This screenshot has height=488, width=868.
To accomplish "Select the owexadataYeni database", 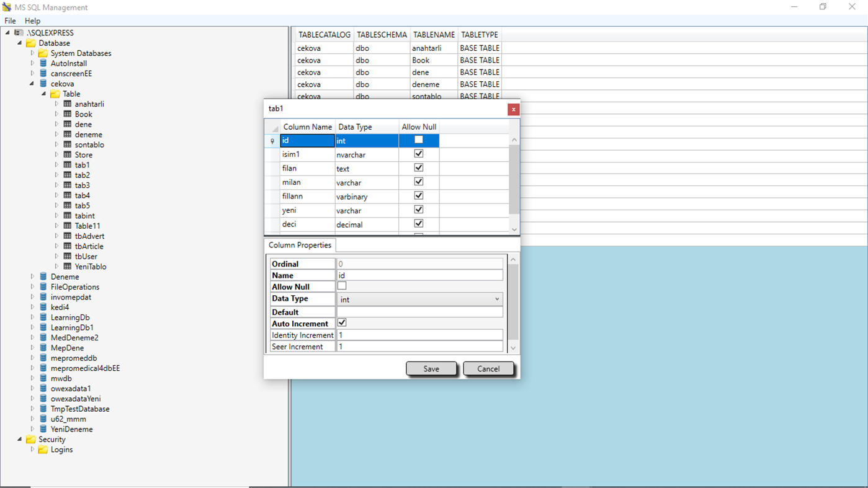I will pos(76,399).
